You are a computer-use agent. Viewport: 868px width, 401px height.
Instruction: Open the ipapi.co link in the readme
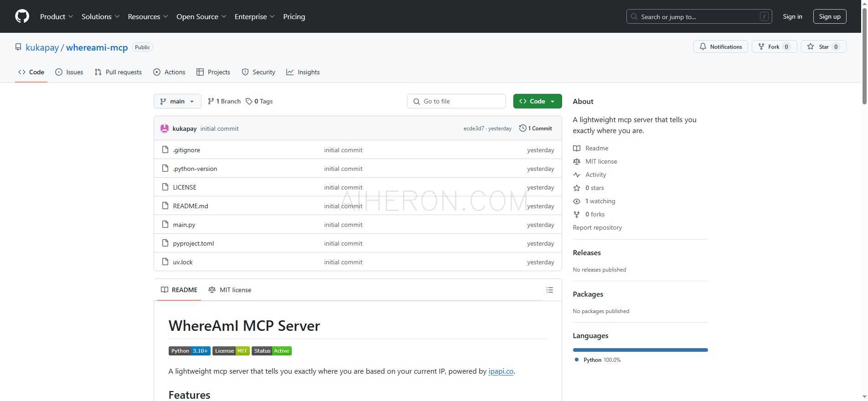click(x=501, y=371)
